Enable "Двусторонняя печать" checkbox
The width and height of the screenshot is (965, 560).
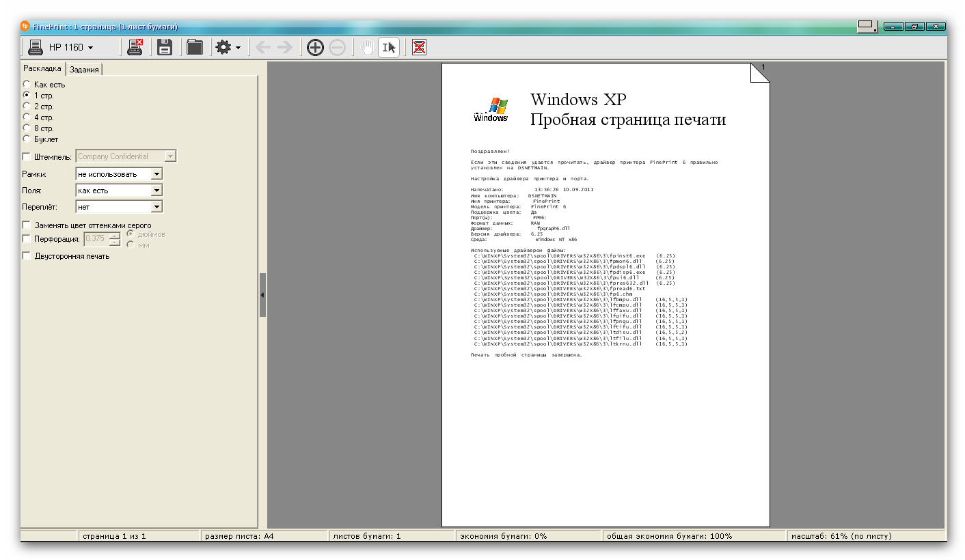coord(27,256)
